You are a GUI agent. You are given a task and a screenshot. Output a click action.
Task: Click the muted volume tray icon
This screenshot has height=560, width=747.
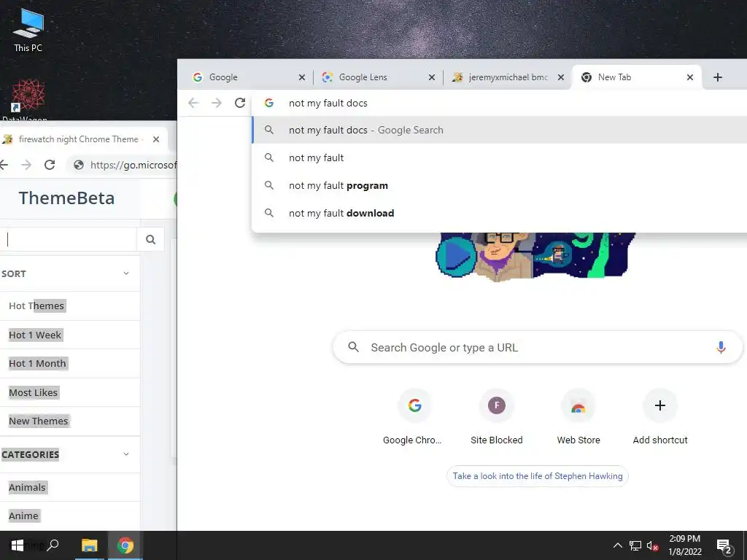[652, 545]
